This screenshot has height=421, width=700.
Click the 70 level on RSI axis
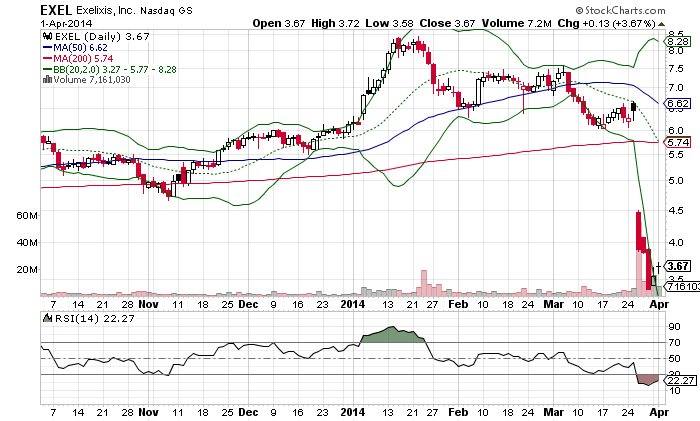(674, 343)
